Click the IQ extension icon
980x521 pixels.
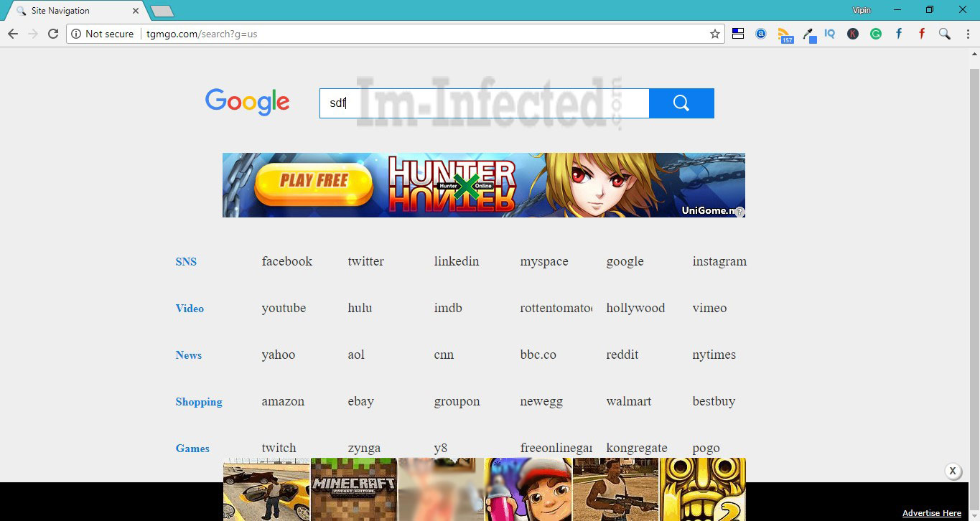click(x=829, y=33)
